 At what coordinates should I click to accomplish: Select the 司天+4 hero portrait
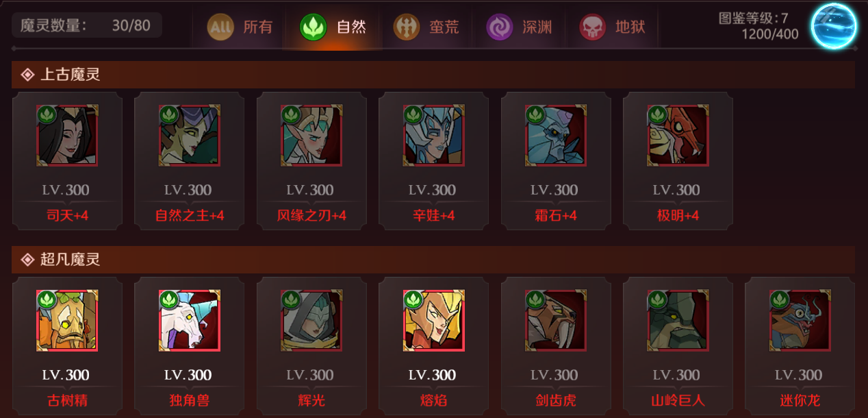(x=67, y=135)
